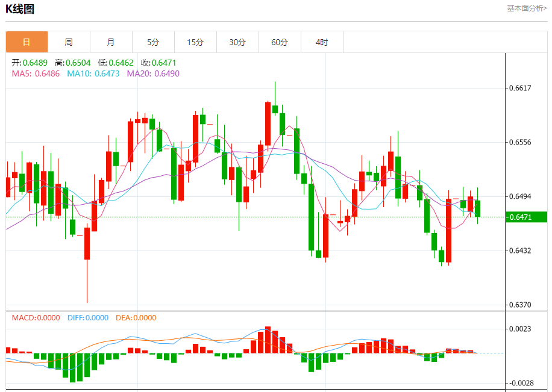This screenshot has width=552, height=392.
Task: Click the 0.6556 price axis label
Action: pyautogui.click(x=520, y=142)
